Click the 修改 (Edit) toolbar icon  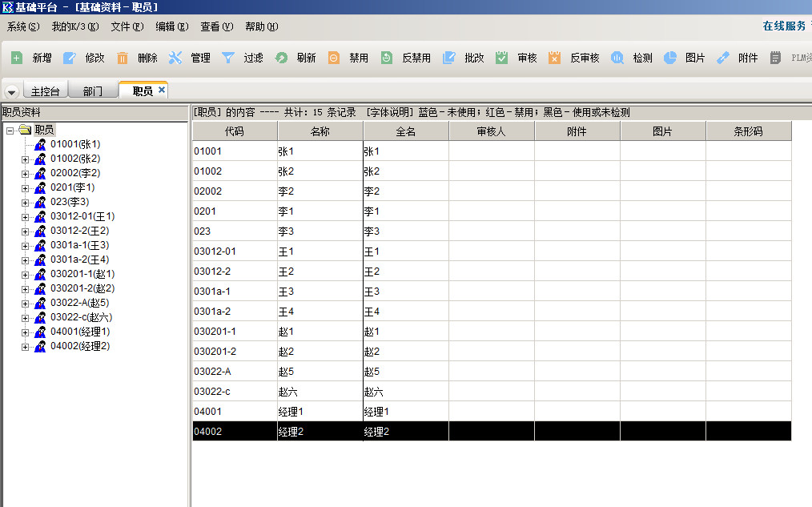tap(70, 58)
